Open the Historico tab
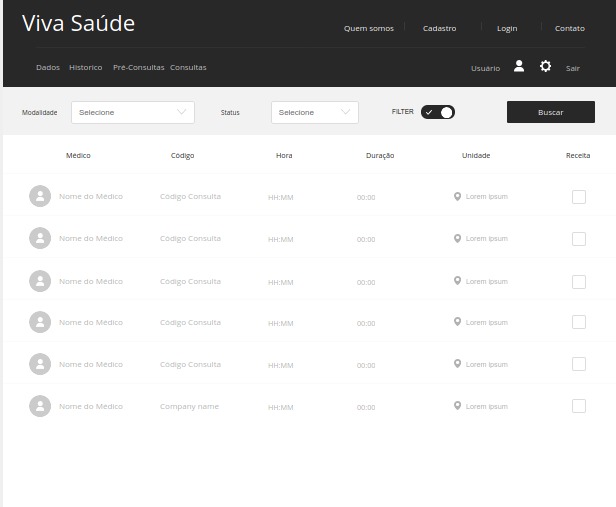Image resolution: width=616 pixels, height=507 pixels. point(86,68)
